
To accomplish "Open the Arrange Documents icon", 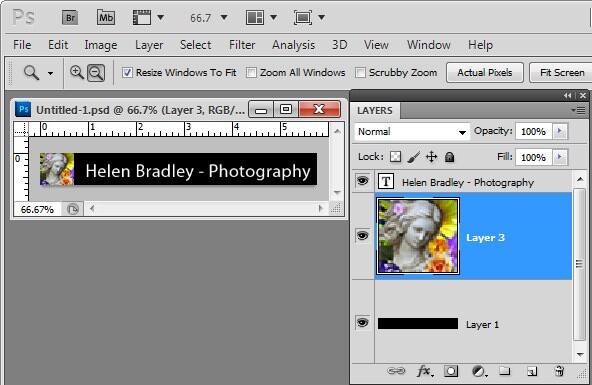I will (x=255, y=18).
